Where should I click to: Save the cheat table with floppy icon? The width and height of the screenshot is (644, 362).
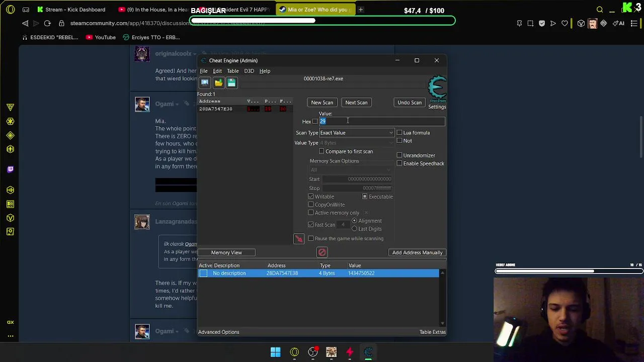coord(231,82)
